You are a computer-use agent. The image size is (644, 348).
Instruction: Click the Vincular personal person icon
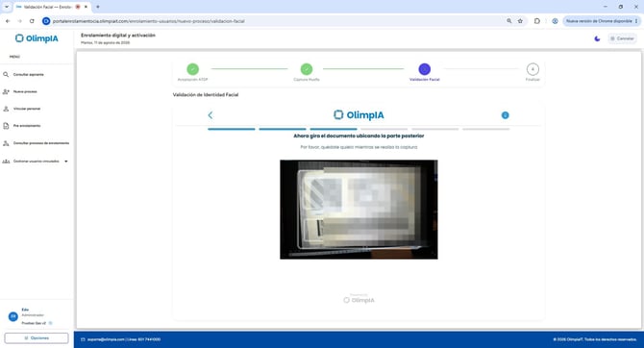6,109
